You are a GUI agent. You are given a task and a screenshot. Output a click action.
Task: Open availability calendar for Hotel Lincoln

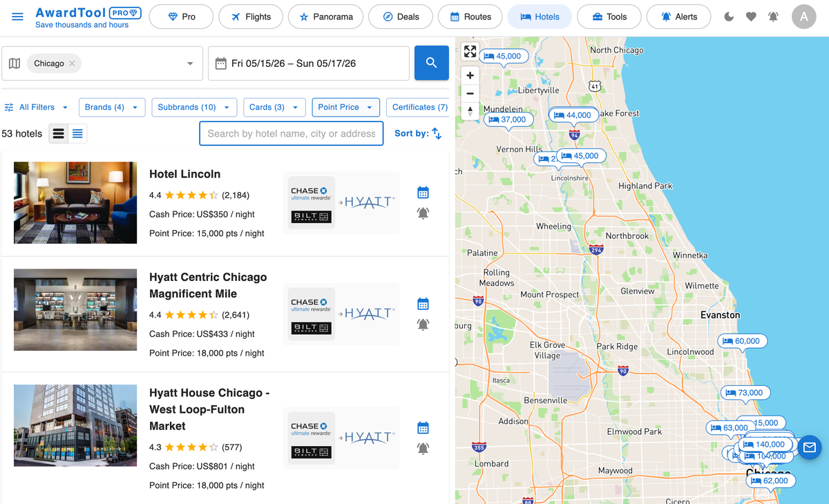click(x=423, y=192)
